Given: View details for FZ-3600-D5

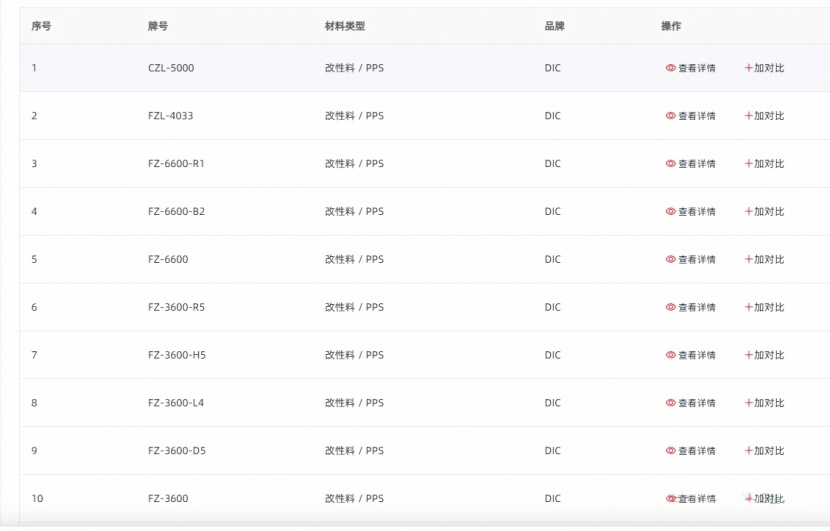Looking at the screenshot, I should (690, 451).
